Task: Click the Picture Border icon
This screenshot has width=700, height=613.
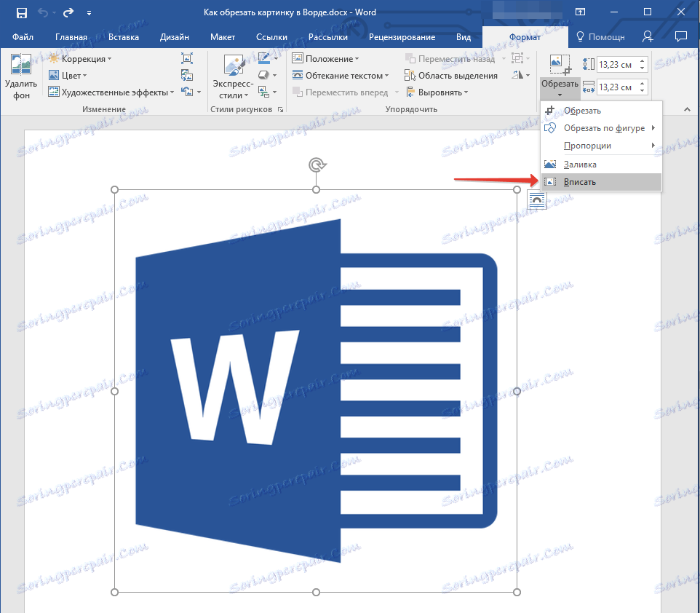Action: pyautogui.click(x=264, y=58)
